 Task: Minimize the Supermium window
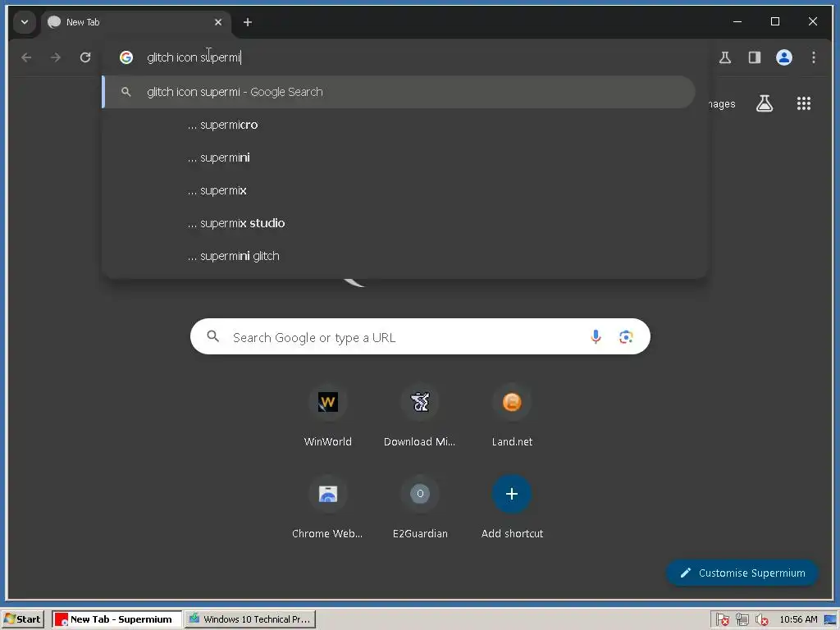point(737,21)
